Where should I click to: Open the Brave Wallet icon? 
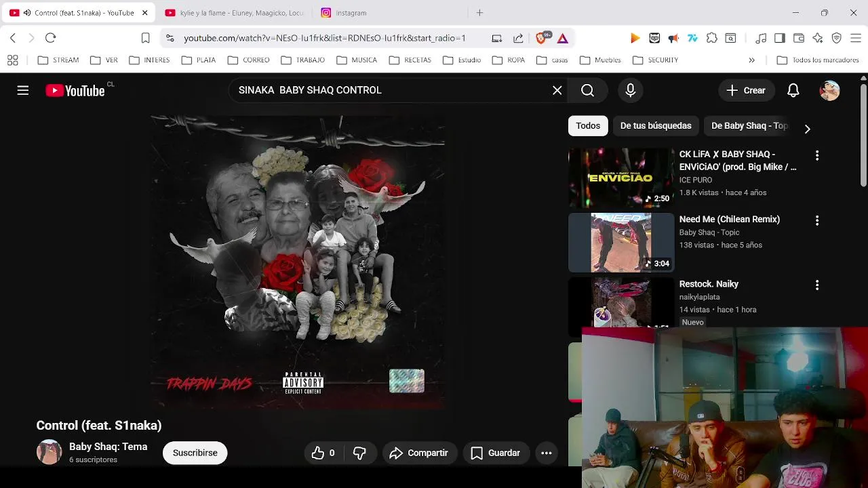click(x=799, y=38)
